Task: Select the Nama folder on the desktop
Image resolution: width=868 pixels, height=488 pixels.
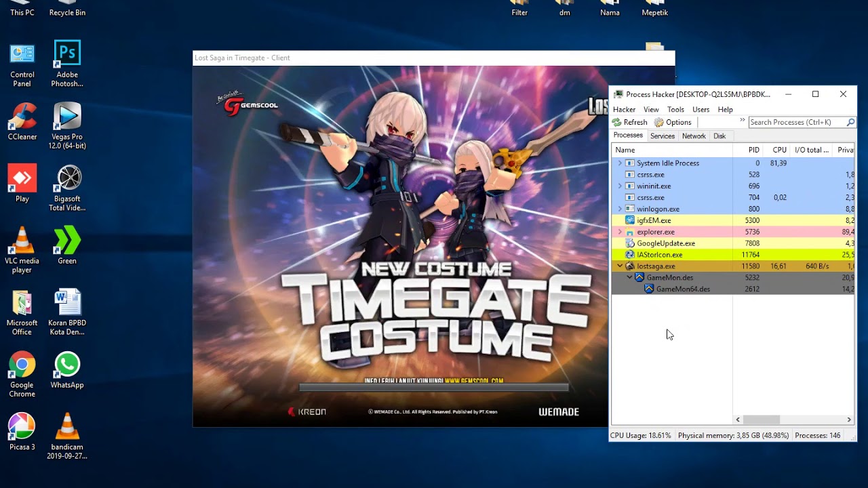Action: pyautogui.click(x=610, y=8)
